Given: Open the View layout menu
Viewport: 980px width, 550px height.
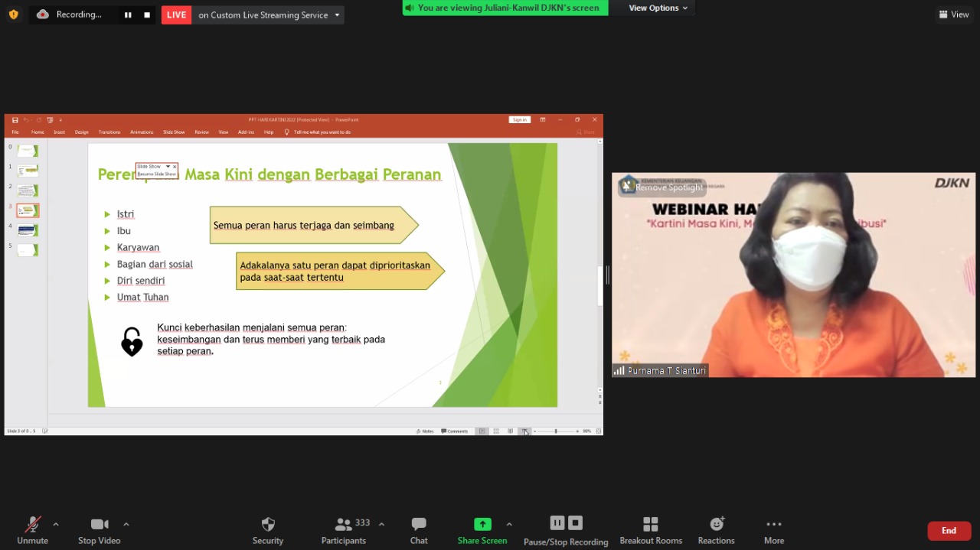Looking at the screenshot, I should coord(954,15).
